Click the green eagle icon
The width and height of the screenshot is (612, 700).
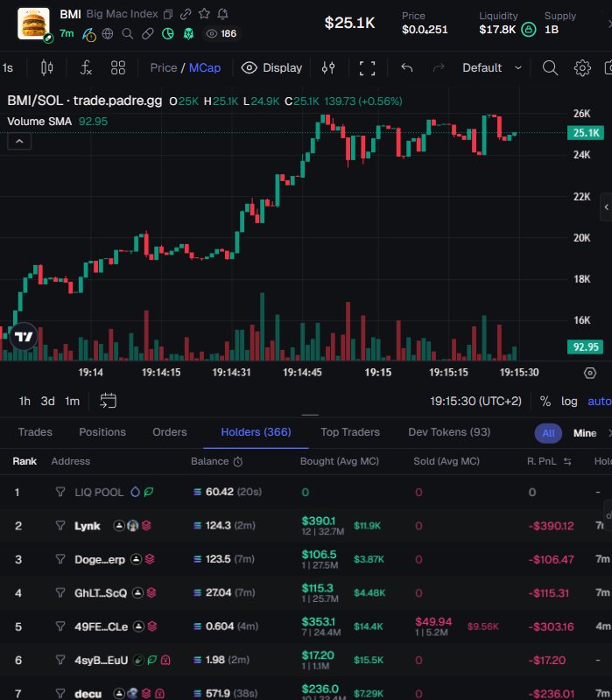[188, 34]
